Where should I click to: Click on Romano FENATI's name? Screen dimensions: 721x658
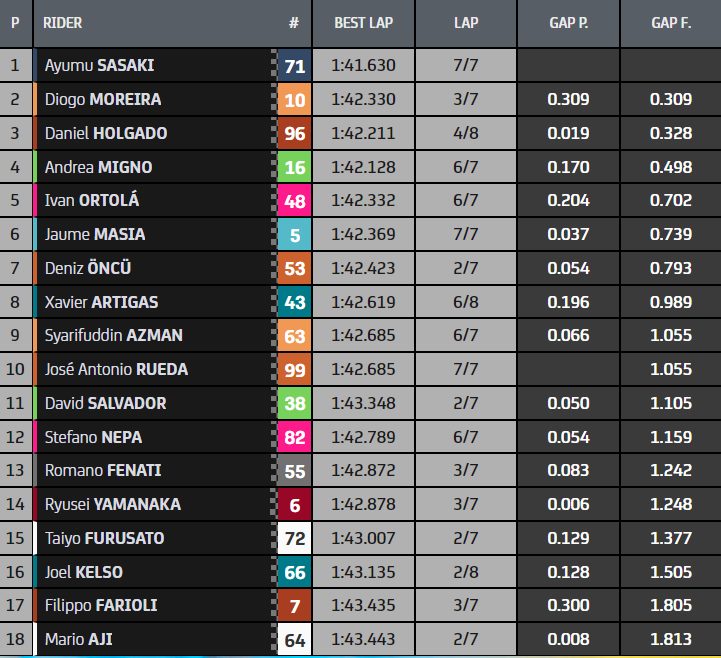click(103, 470)
